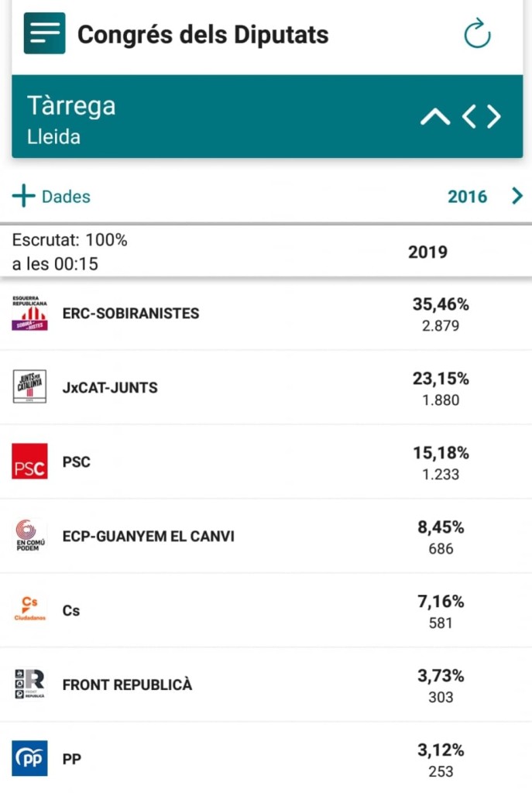Open the ECP-GUANYEM EL CANVI row
532x793 pixels.
click(x=148, y=536)
